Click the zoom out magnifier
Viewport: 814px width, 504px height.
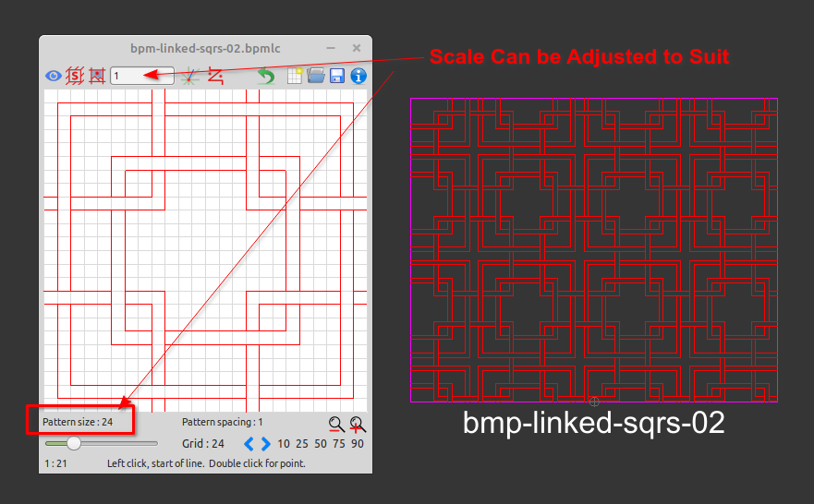click(336, 424)
